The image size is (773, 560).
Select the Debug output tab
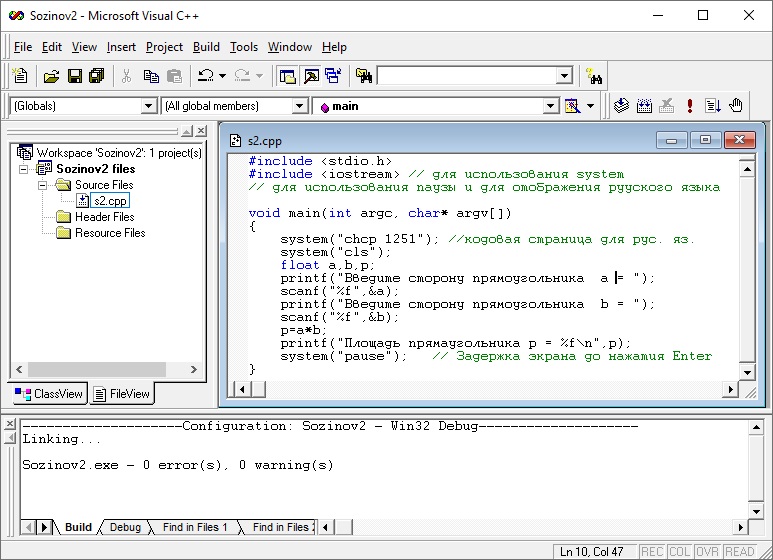pyautogui.click(x=125, y=527)
